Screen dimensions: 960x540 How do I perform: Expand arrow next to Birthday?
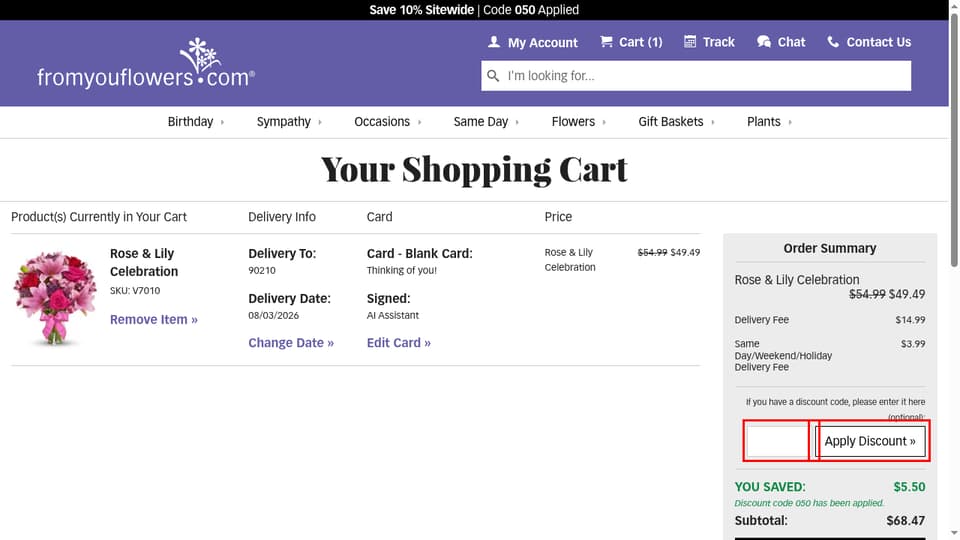point(222,122)
